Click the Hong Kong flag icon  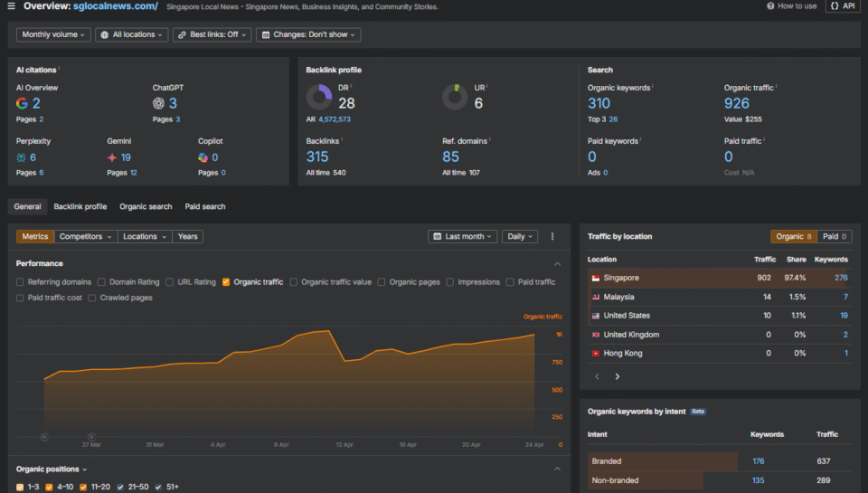596,354
